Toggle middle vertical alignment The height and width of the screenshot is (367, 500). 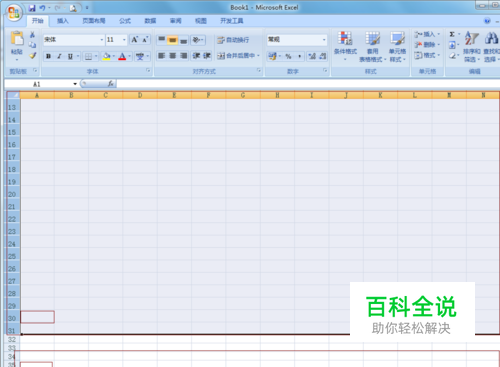(x=173, y=40)
